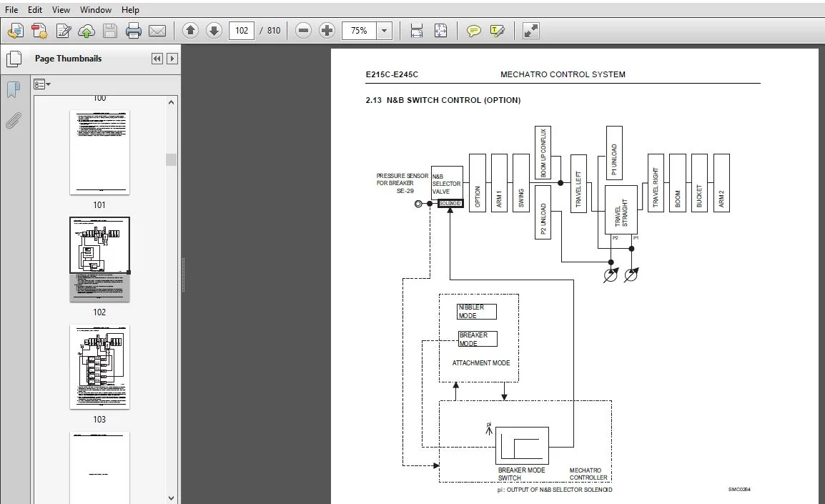Select page 101 thumbnail
The height and width of the screenshot is (504, 825).
click(x=99, y=152)
